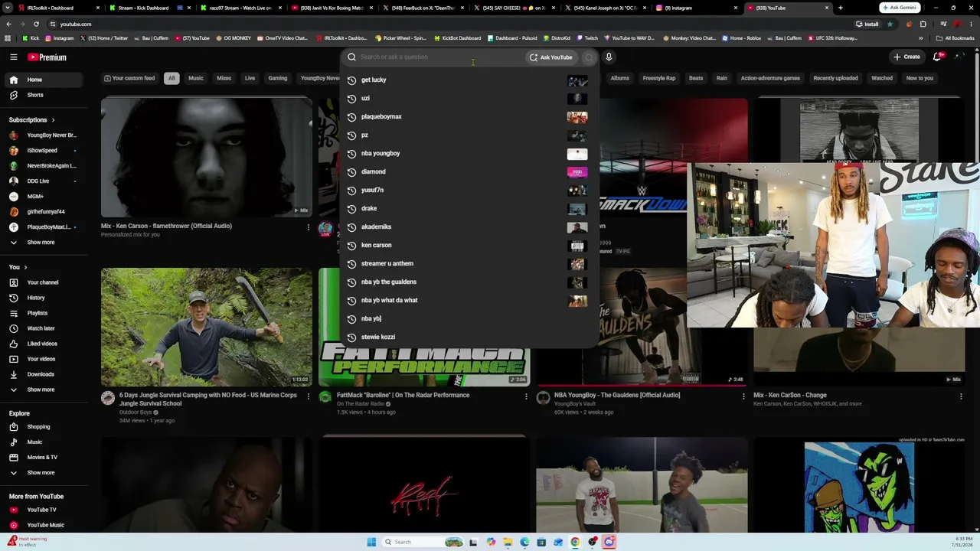Viewport: 980px width, 551px height.
Task: Open the YouTube guide hamburger menu
Action: coord(14,57)
